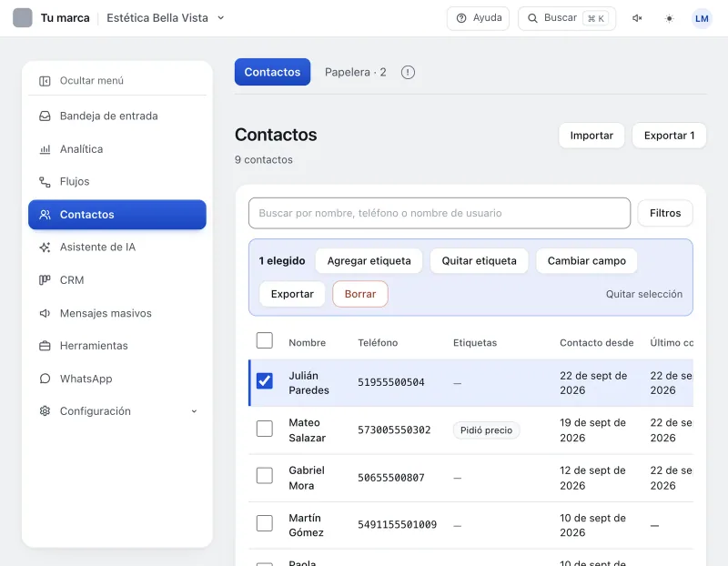Click the name Mateo Salazar
The height and width of the screenshot is (566, 728).
(307, 430)
